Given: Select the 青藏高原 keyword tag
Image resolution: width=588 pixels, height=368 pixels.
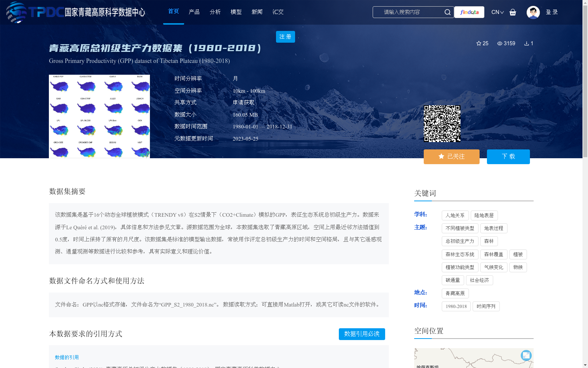Looking at the screenshot, I should click(x=455, y=293).
